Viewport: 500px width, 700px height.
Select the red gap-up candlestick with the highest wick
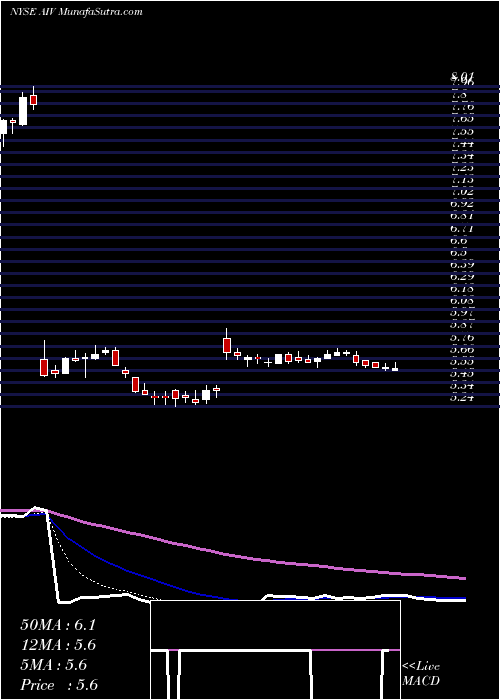[x=227, y=345]
